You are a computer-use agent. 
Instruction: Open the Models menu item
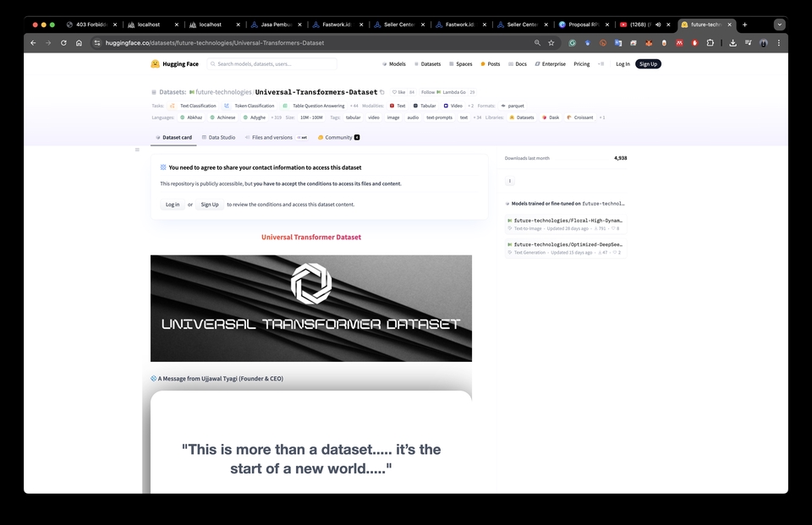(393, 63)
